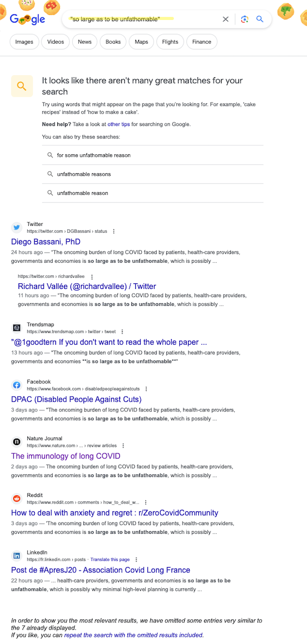Image resolution: width=307 pixels, height=644 pixels.
Task: Open more options for the Twitter result
Action: click(114, 232)
